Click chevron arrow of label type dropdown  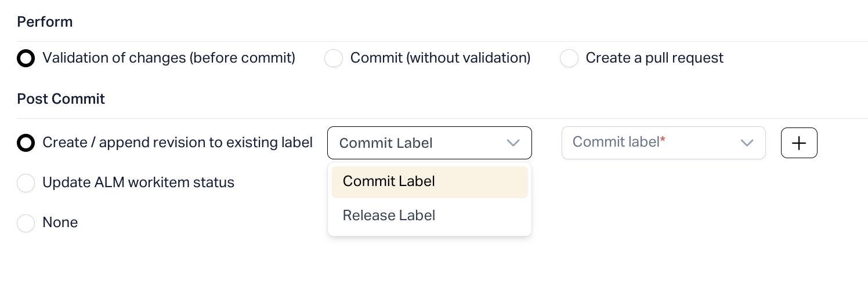(x=513, y=143)
